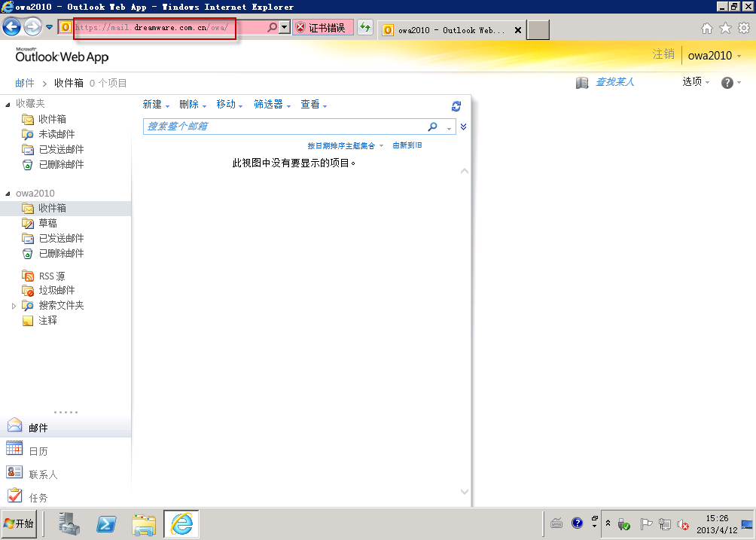Image resolution: width=756 pixels, height=540 pixels.
Task: Open the recent pages dropdown arrow
Action: [49, 27]
